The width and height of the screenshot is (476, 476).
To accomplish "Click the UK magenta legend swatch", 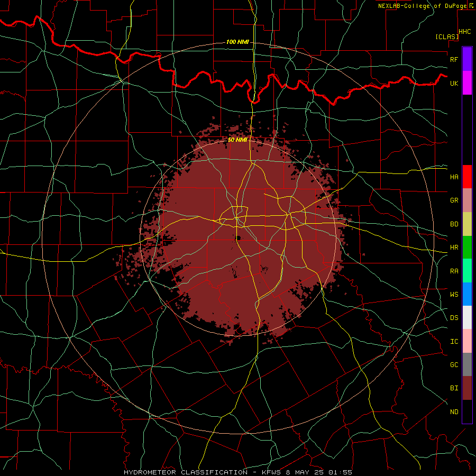I will pos(467,83).
